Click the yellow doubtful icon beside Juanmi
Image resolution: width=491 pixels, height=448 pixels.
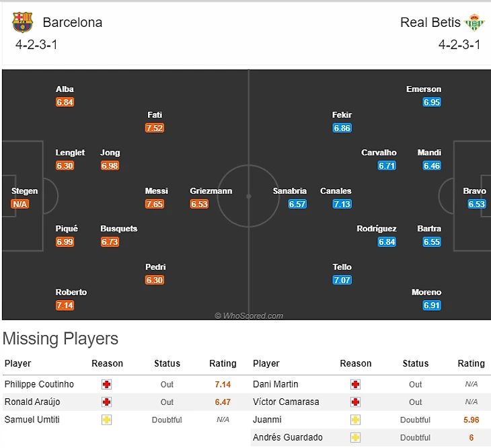[355, 420]
